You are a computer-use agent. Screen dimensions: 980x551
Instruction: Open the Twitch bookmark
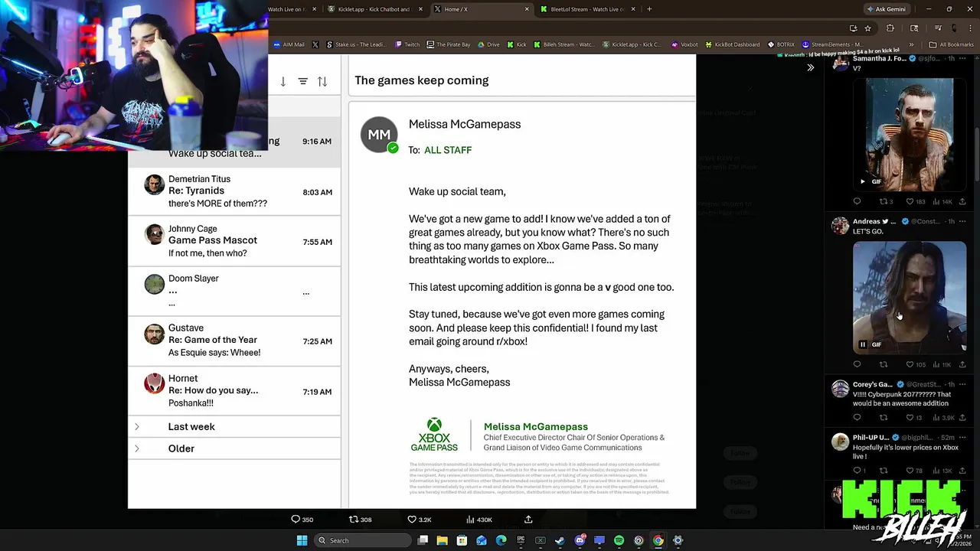407,44
